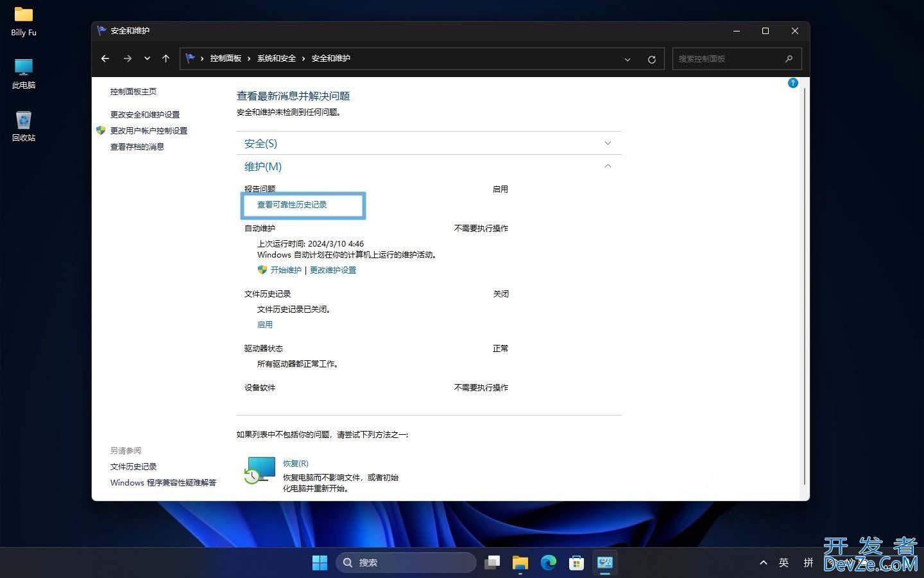This screenshot has width=924, height=578.
Task: Open the Windows Start menu
Action: (320, 563)
